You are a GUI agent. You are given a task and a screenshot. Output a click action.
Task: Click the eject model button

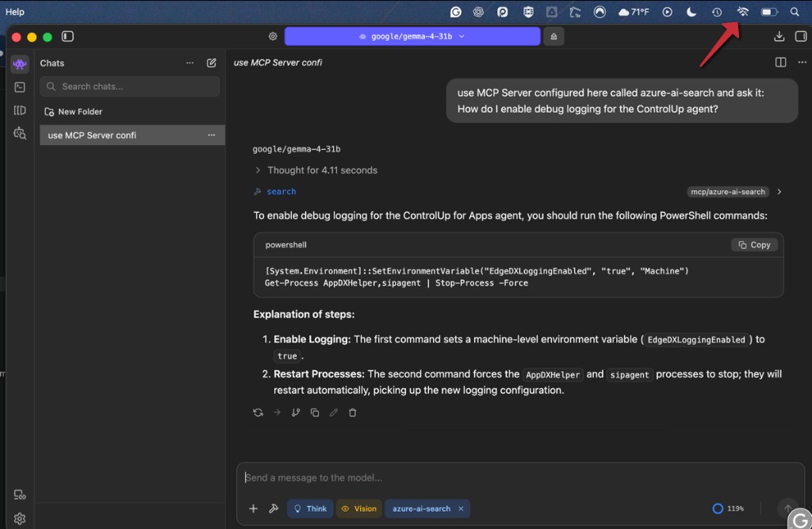[x=553, y=36]
